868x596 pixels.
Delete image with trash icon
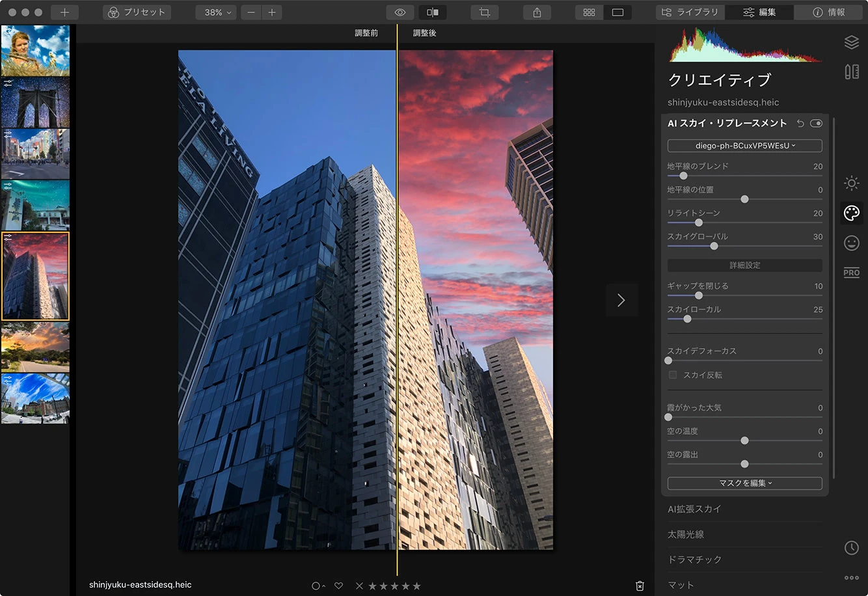640,586
